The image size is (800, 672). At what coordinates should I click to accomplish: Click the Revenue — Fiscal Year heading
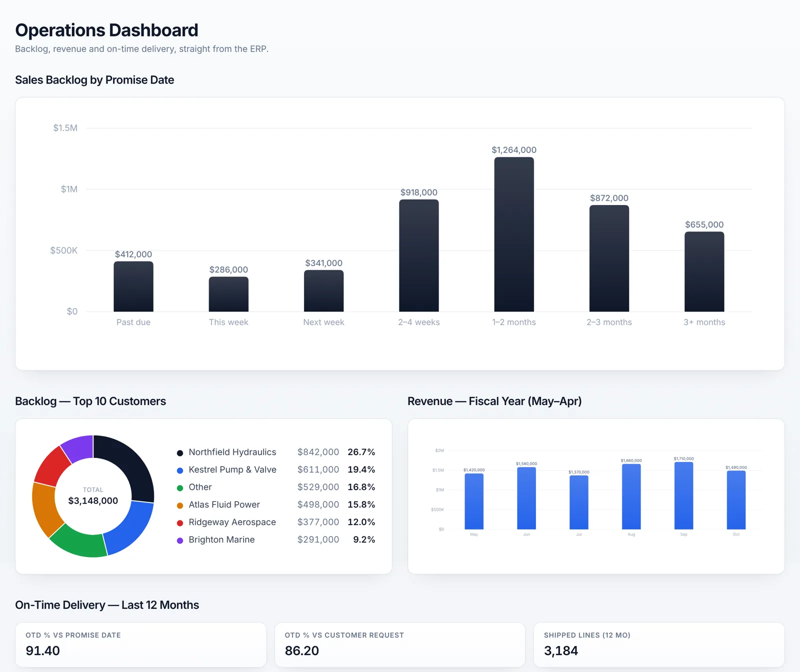pos(494,401)
